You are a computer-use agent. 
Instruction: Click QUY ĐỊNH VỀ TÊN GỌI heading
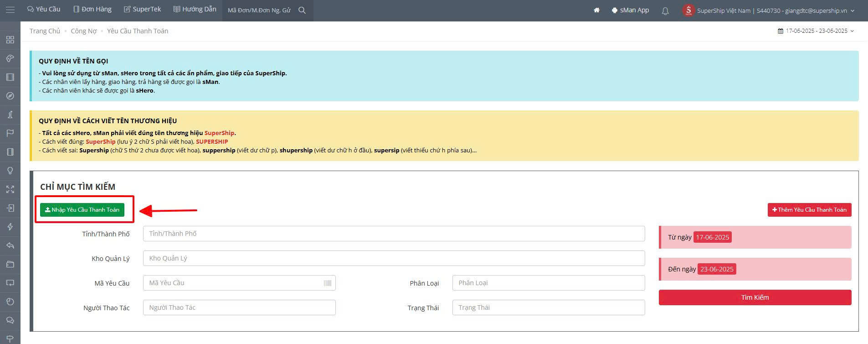tap(73, 61)
